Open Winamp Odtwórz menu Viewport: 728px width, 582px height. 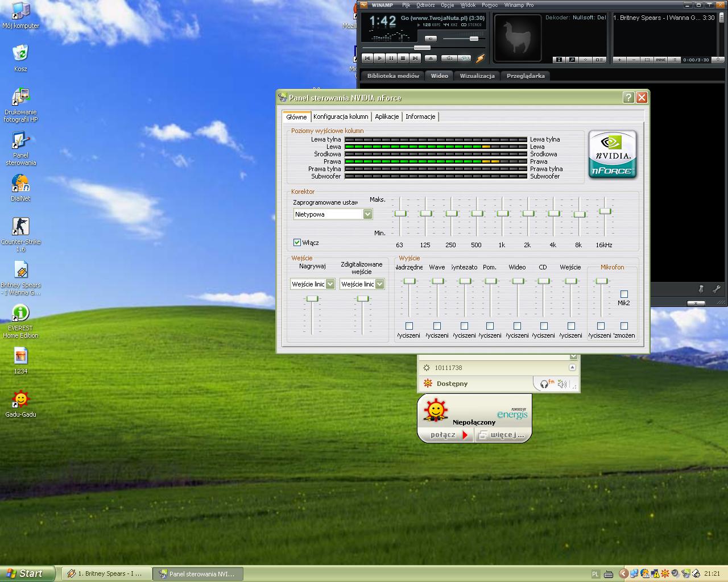(x=425, y=5)
